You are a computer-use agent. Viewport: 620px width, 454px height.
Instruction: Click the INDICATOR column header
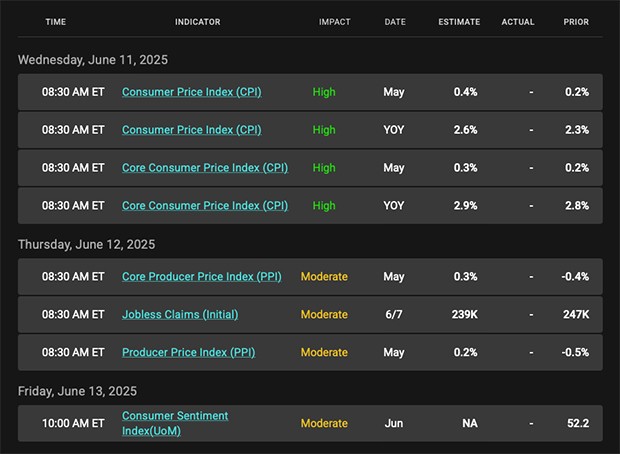click(197, 22)
